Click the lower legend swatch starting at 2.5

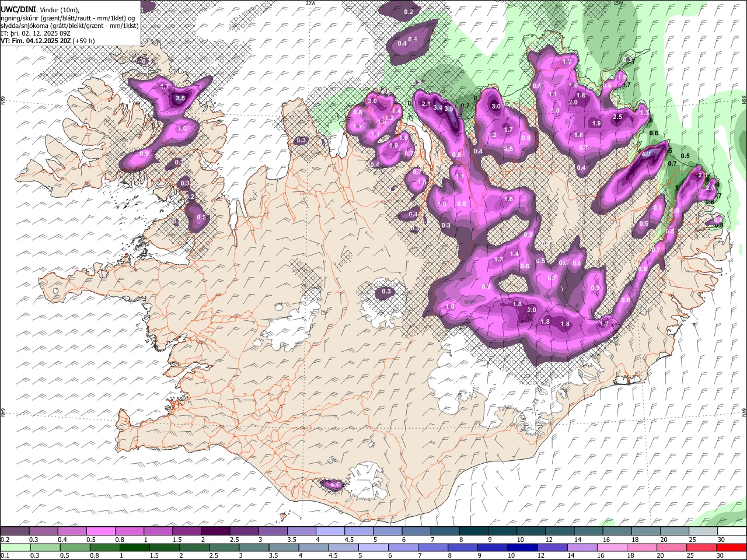click(x=224, y=547)
